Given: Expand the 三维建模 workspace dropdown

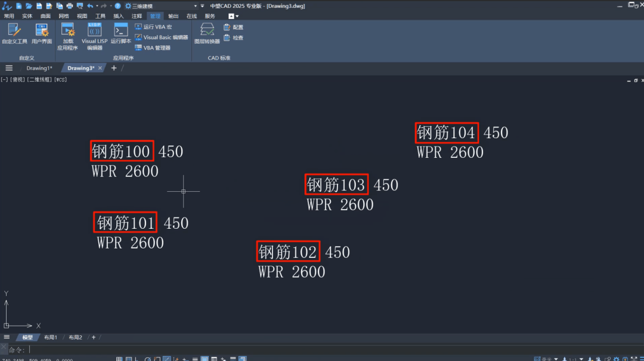Looking at the screenshot, I should (161, 6).
